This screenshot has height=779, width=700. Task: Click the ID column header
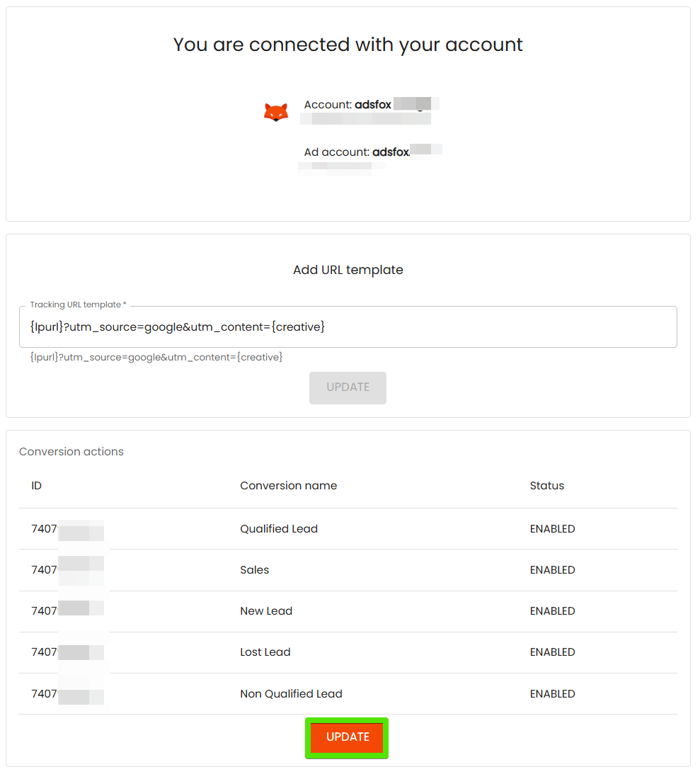[37, 486]
